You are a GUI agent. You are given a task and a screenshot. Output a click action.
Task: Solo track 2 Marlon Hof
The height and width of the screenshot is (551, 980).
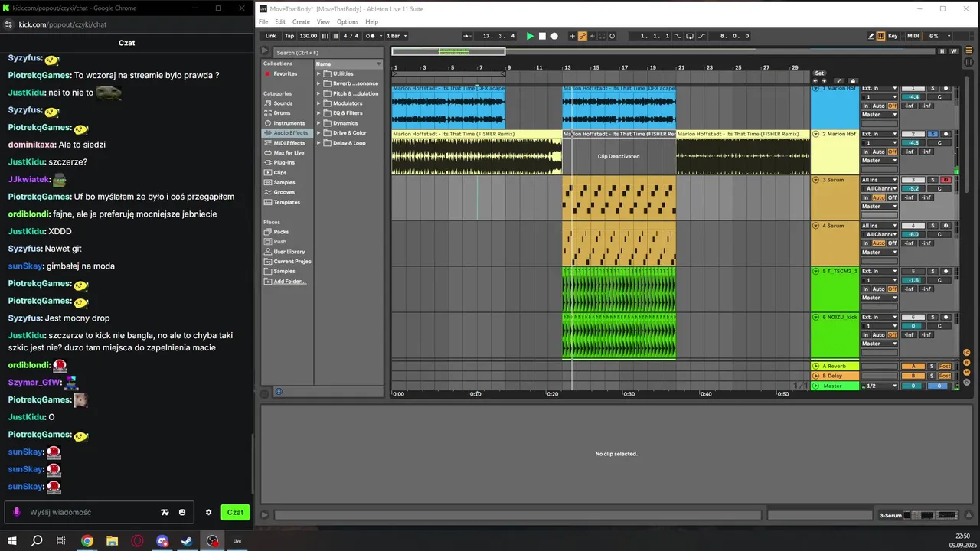(x=933, y=134)
